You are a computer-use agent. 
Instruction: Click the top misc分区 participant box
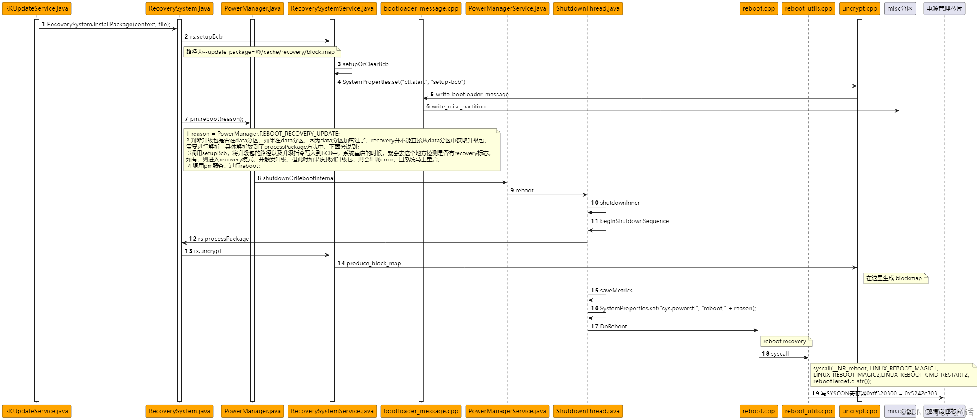tap(900, 8)
